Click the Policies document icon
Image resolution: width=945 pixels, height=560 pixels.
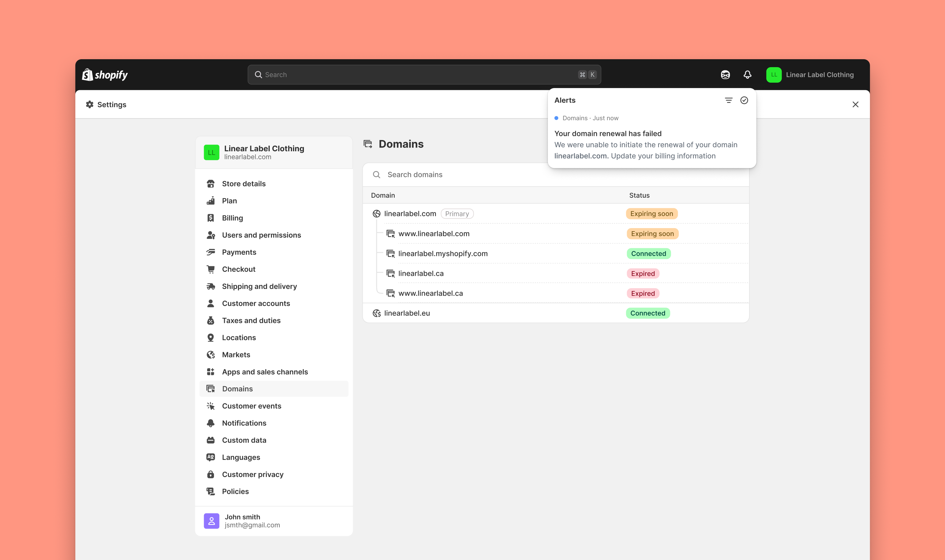(x=211, y=491)
